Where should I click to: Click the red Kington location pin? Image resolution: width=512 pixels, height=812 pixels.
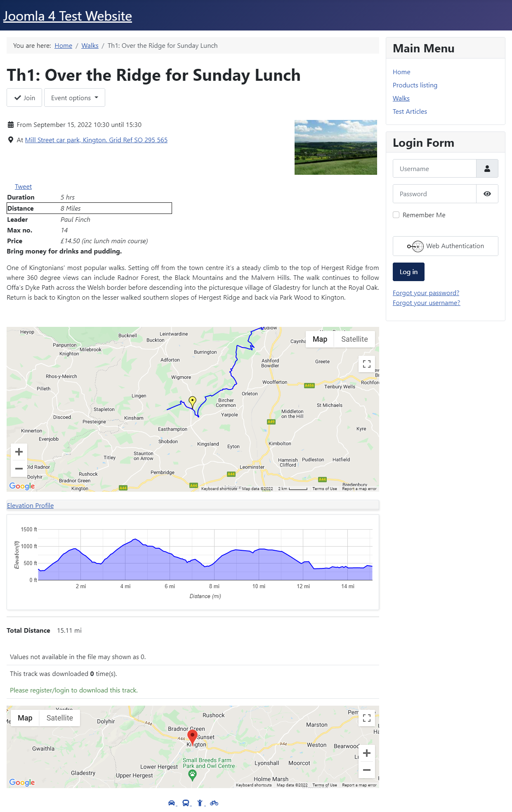tap(192, 736)
